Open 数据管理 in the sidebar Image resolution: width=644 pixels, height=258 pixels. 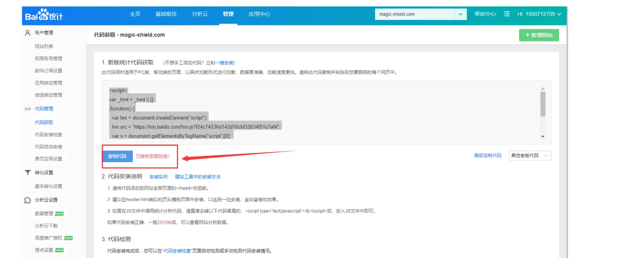[44, 214]
